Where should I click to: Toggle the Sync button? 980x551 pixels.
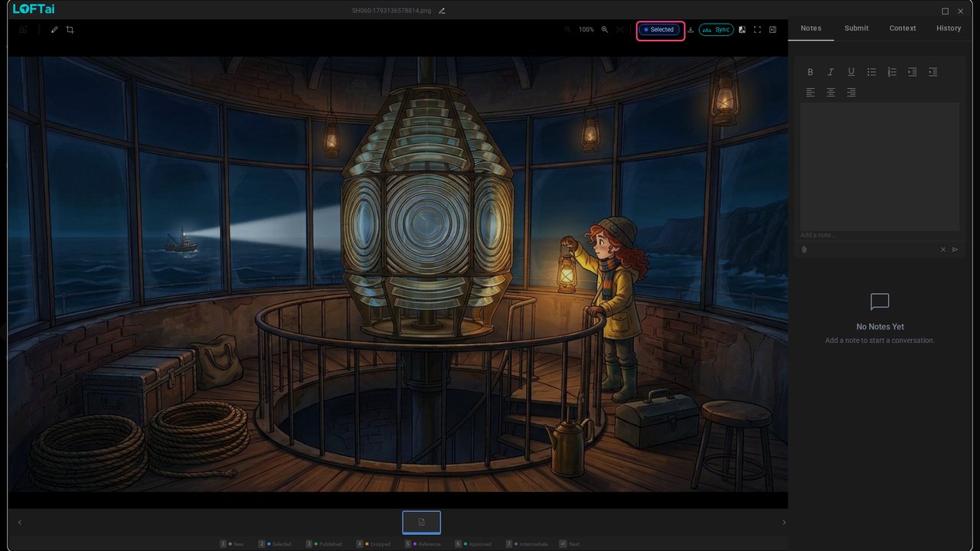[716, 30]
